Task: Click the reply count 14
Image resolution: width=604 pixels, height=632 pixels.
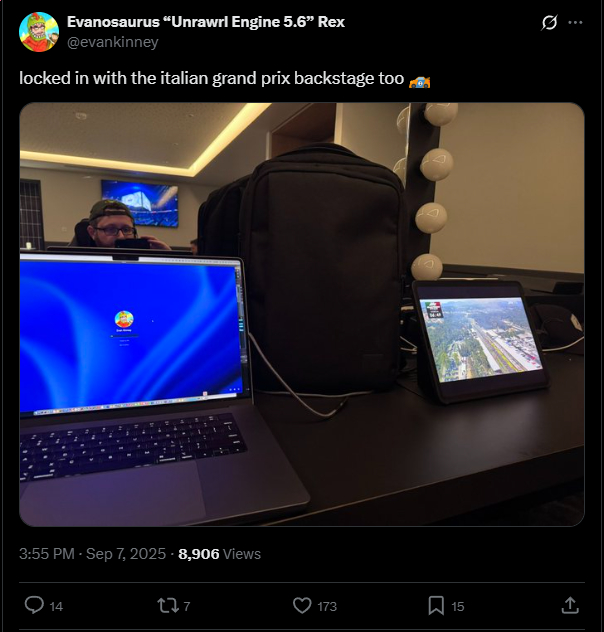Action: pos(56,606)
